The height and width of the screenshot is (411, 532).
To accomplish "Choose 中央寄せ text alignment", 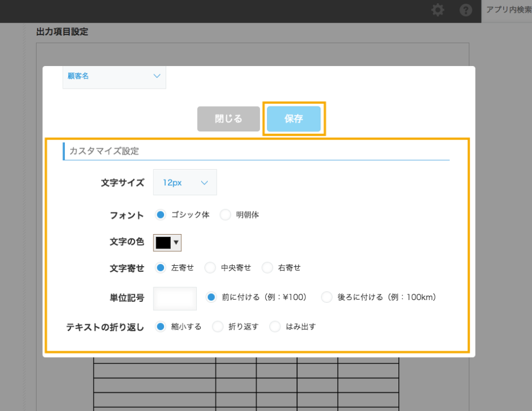I will pyautogui.click(x=210, y=268).
